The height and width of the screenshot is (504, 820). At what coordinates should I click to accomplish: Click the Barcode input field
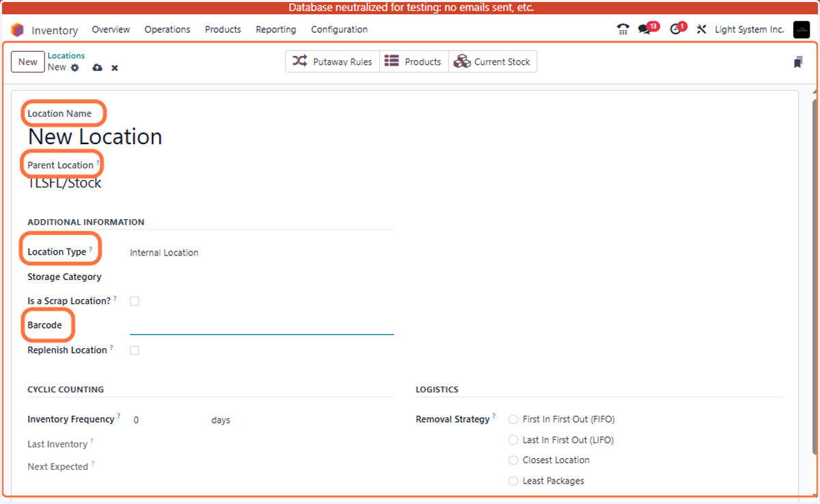(x=262, y=326)
